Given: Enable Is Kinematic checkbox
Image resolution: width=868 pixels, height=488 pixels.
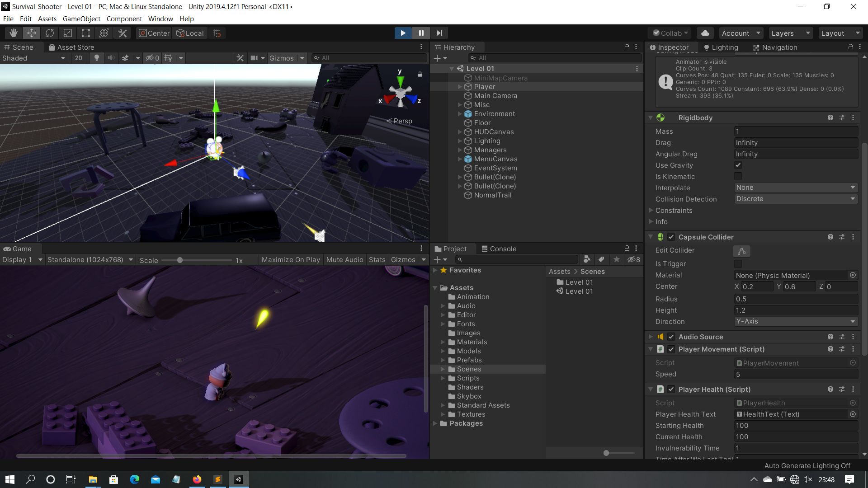Looking at the screenshot, I should [x=738, y=177].
